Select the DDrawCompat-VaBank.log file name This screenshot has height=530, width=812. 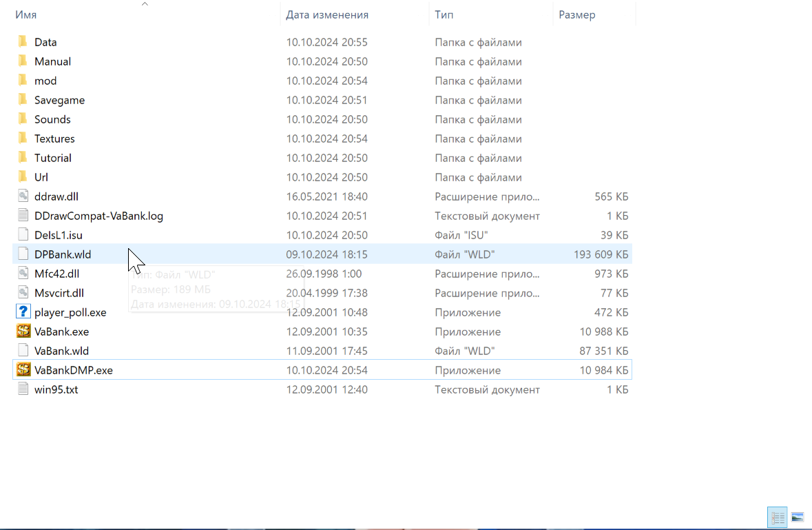point(99,216)
